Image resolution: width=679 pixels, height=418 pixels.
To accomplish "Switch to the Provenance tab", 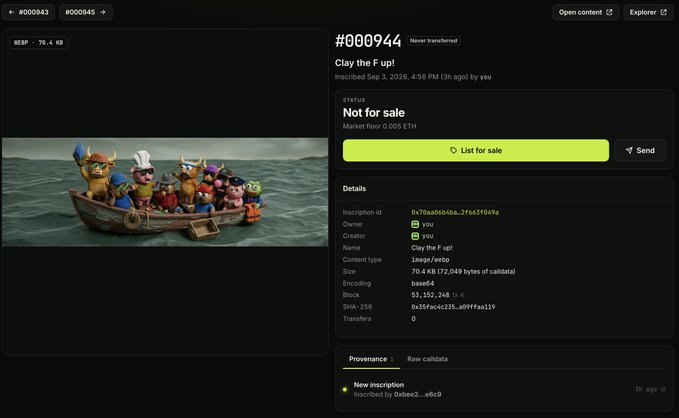I will [x=371, y=359].
